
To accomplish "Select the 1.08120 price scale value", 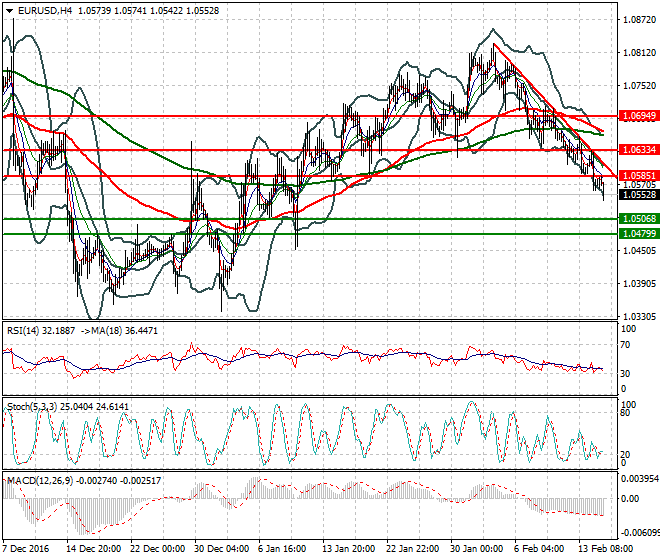I will click(639, 53).
